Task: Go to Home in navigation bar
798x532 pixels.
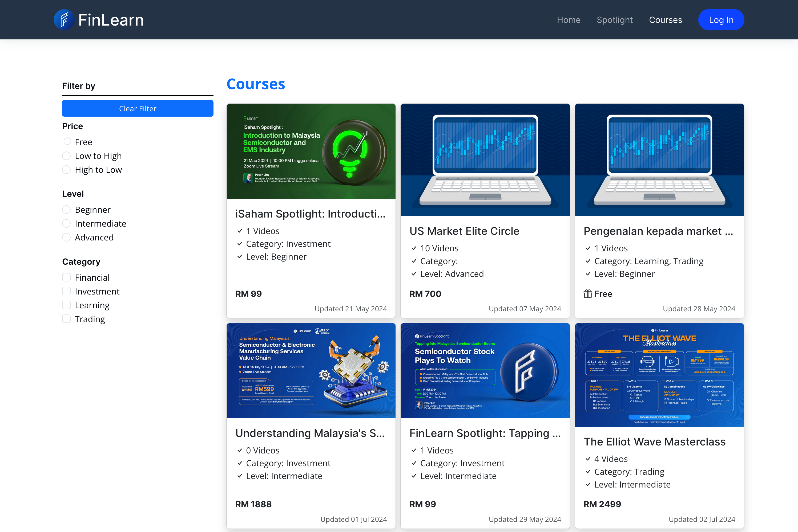Action: (569, 20)
